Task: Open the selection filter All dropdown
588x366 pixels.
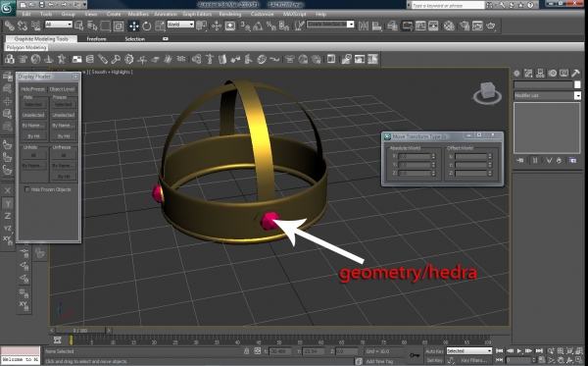Action: (59, 25)
